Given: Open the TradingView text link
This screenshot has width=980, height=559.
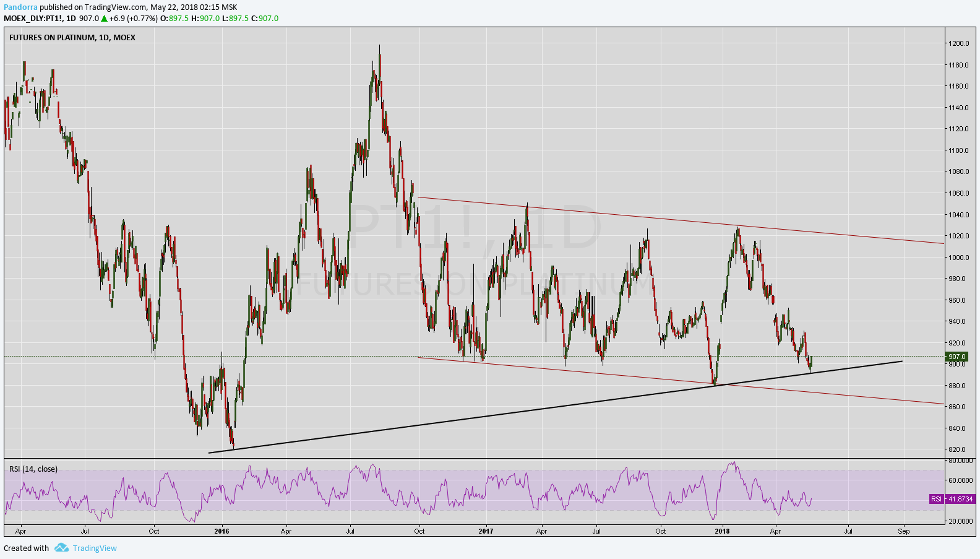Looking at the screenshot, I should point(95,548).
